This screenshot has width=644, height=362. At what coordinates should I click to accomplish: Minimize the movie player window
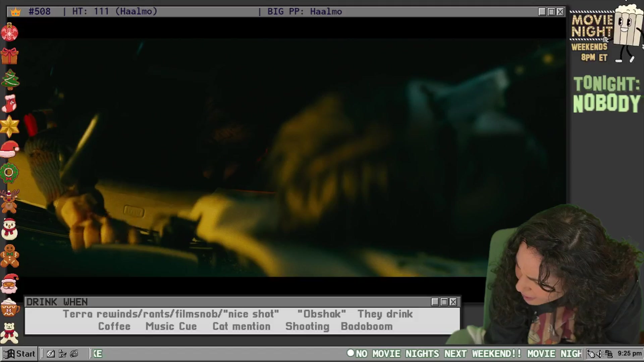click(542, 12)
